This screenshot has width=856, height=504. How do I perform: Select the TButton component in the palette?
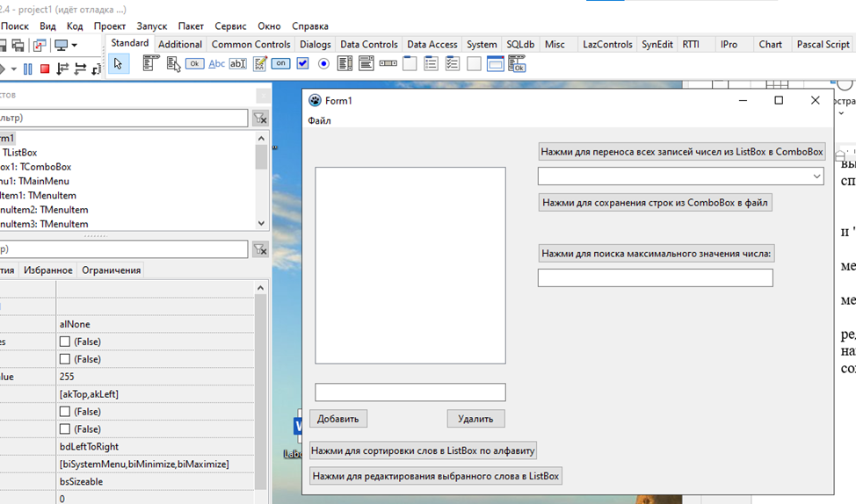coord(194,64)
